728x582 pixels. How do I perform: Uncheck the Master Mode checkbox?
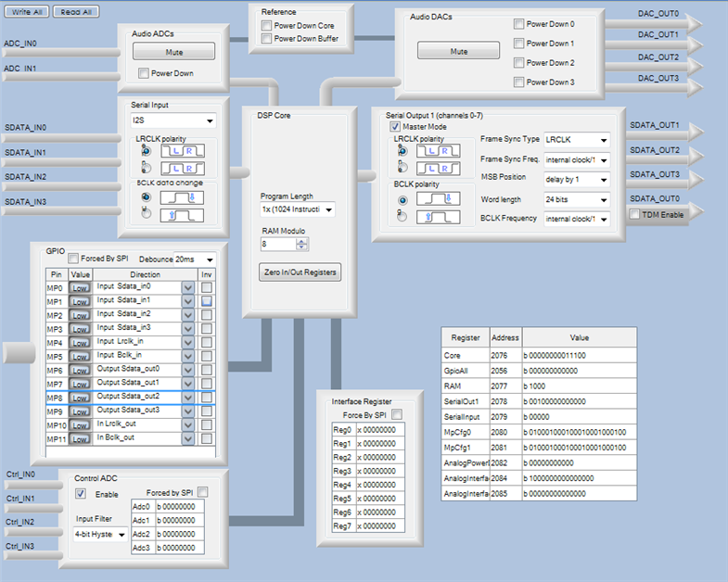[395, 126]
